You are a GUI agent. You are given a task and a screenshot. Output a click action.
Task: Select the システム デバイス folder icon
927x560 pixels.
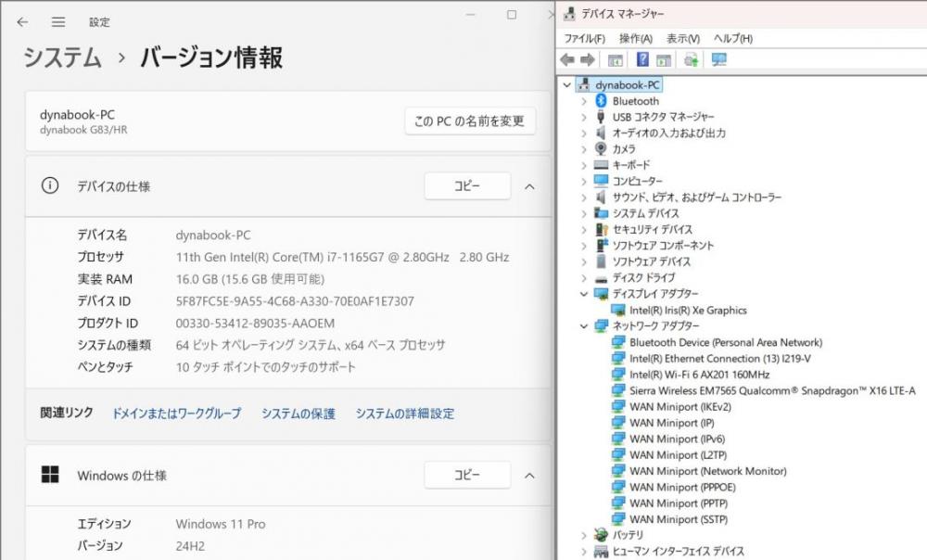(602, 213)
